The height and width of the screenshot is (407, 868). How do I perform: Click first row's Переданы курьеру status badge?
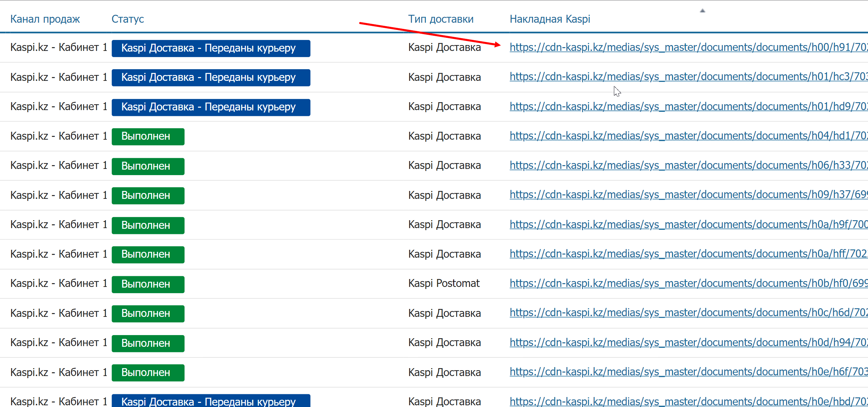pos(211,48)
